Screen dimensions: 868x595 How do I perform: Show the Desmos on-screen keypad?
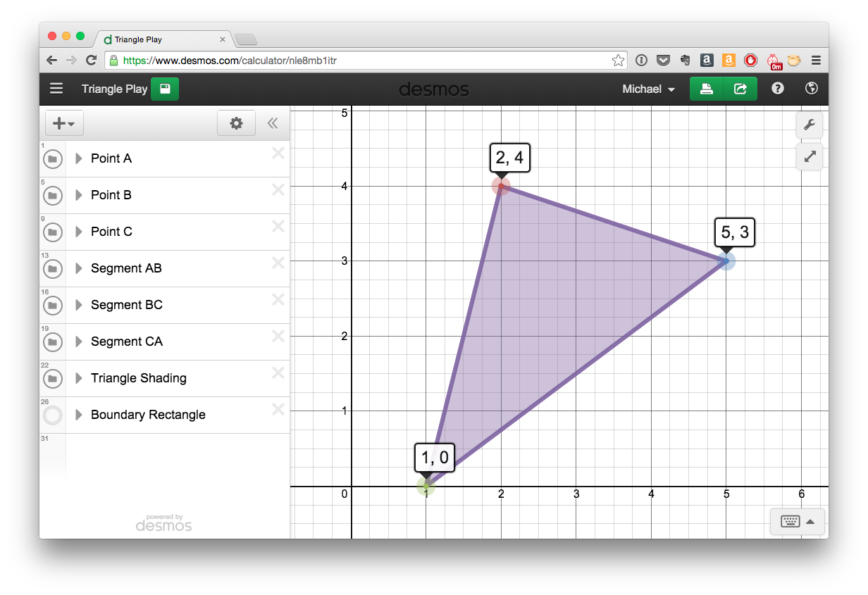[x=798, y=522]
